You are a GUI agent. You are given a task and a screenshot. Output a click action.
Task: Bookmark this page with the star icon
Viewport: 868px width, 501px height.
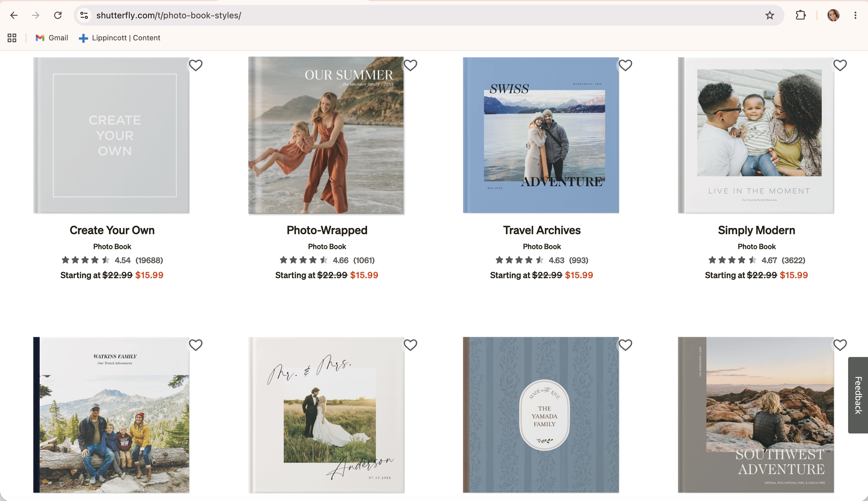(770, 15)
